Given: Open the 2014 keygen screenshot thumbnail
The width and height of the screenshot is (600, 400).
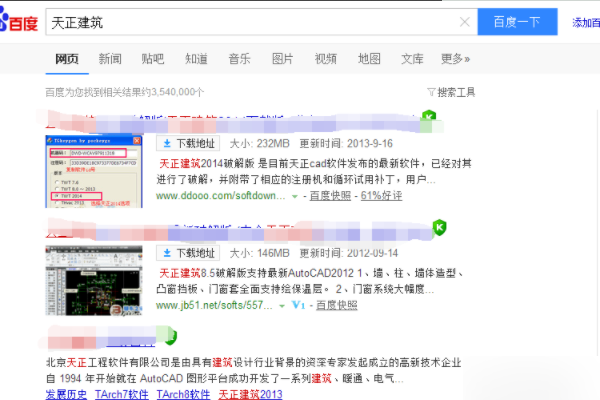Looking at the screenshot, I should coord(94,171).
